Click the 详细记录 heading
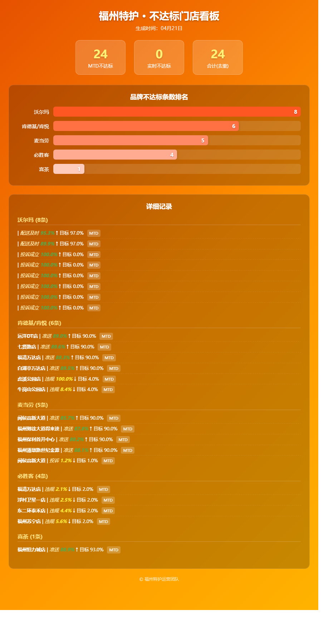Screen dimensions: 329x644 (x=159, y=206)
